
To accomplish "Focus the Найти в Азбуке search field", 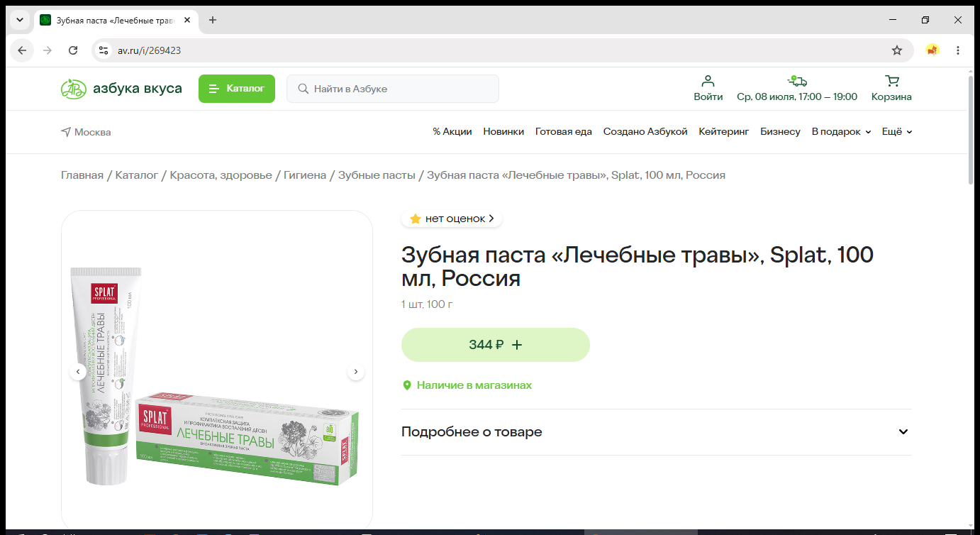I will (x=393, y=89).
